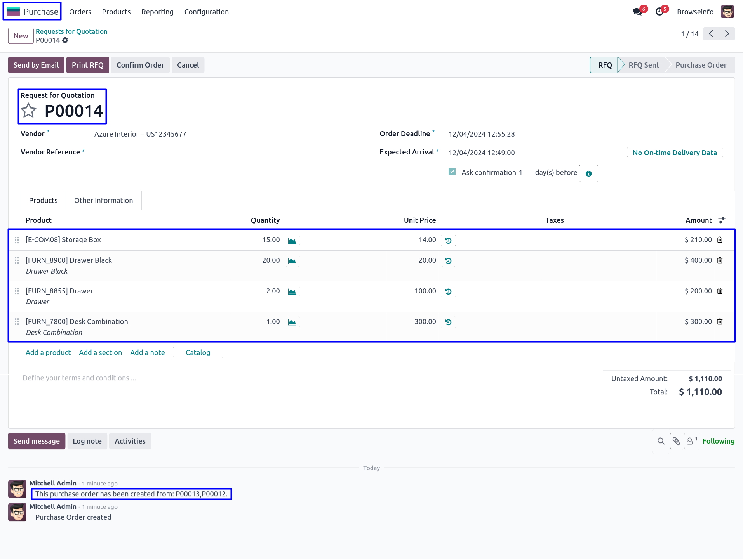The height and width of the screenshot is (560, 743).
Task: Open the discuss messages icon
Action: click(637, 12)
